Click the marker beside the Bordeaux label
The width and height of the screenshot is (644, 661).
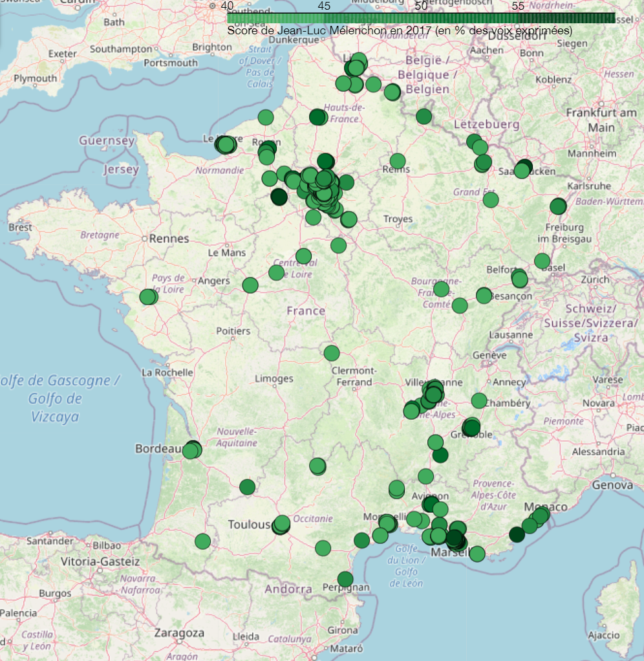(x=191, y=450)
